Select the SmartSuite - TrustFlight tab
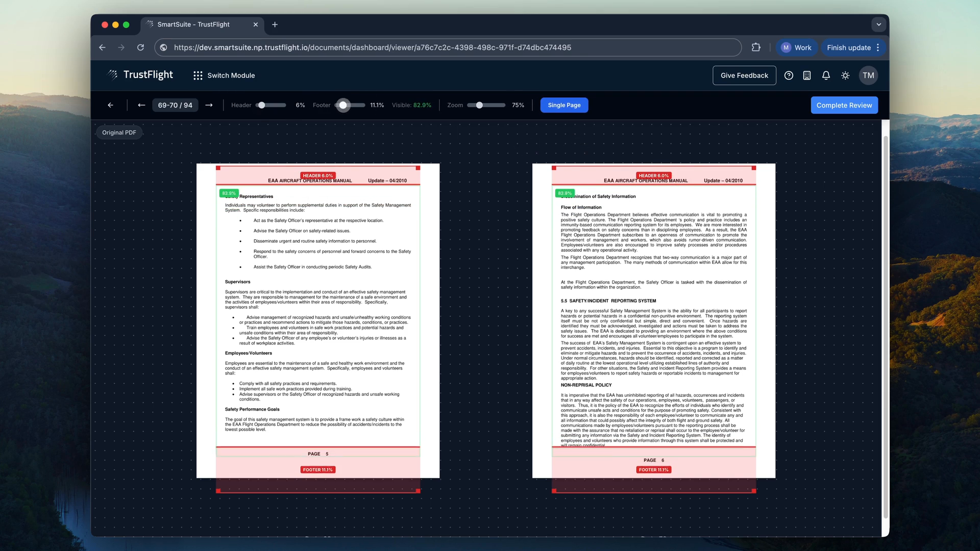Image resolution: width=980 pixels, height=551 pixels. click(x=194, y=24)
